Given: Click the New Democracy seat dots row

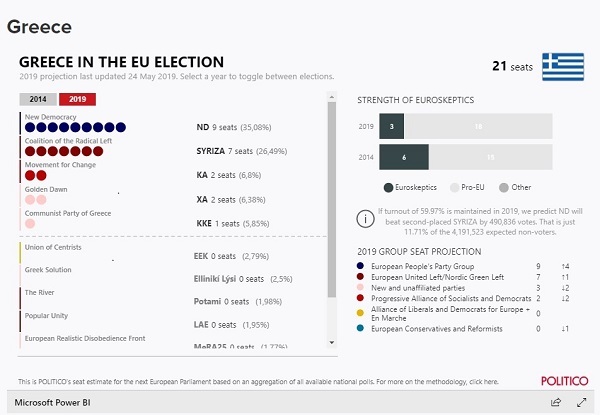Looking at the screenshot, I should pos(75,128).
